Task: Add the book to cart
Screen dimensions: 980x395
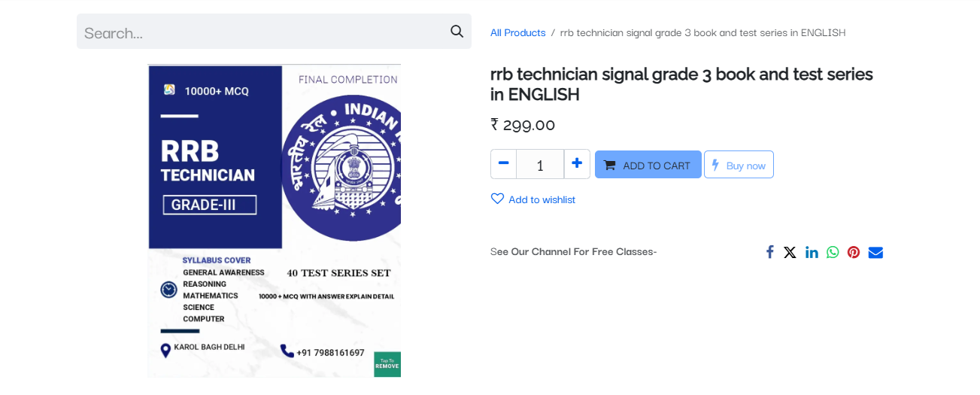Action: coord(648,165)
